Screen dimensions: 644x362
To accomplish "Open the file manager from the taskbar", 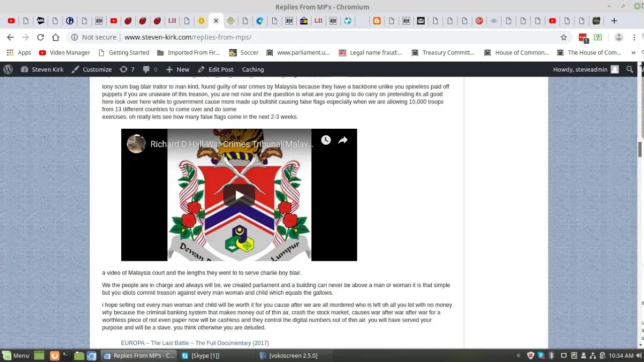I will [x=78, y=355].
